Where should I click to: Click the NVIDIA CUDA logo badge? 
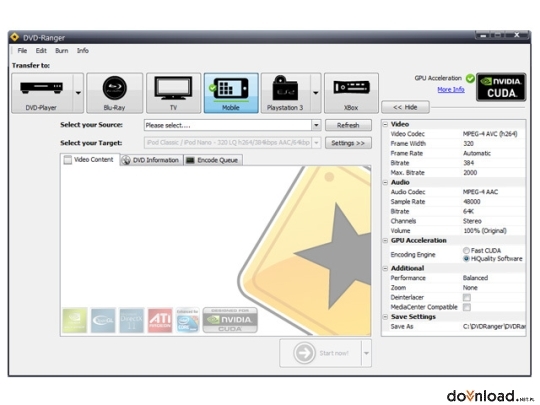point(501,87)
